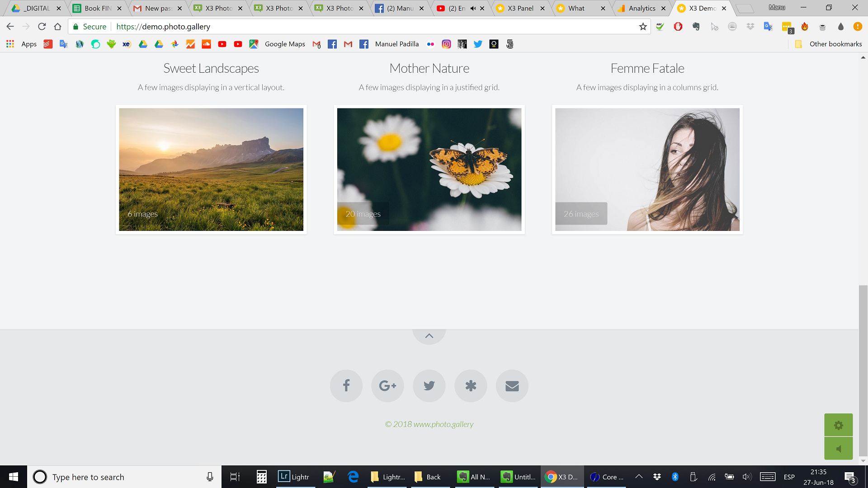Click the Menu button top right
Image resolution: width=868 pixels, height=488 pixels.
click(777, 7)
